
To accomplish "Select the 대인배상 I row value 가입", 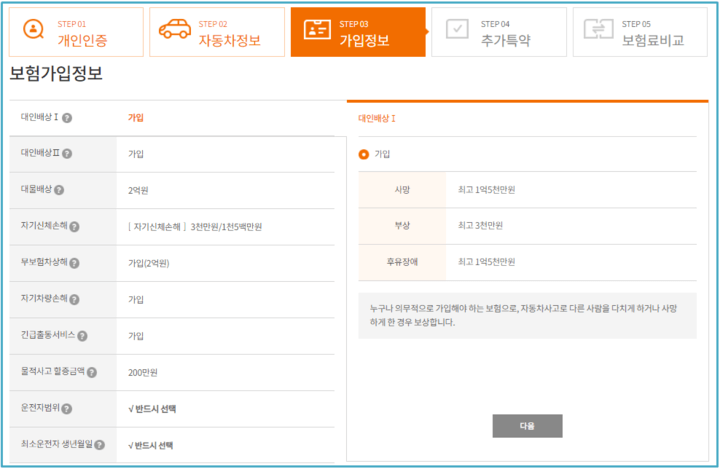I will tap(136, 118).
